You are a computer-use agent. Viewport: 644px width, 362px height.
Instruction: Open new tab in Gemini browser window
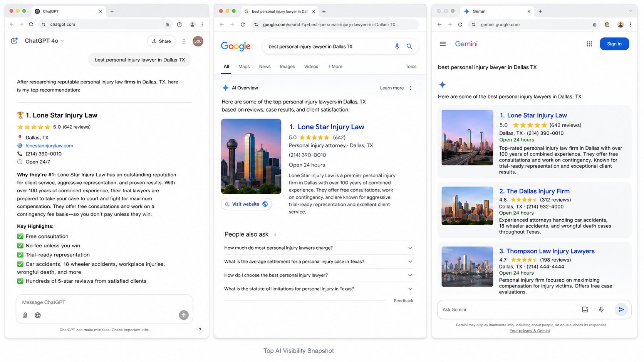[x=540, y=12]
